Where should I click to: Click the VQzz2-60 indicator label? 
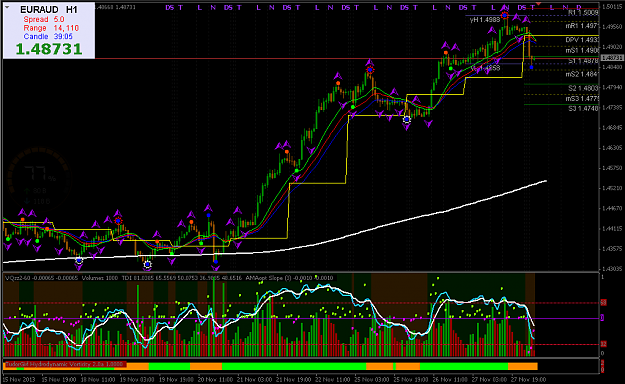(41, 278)
